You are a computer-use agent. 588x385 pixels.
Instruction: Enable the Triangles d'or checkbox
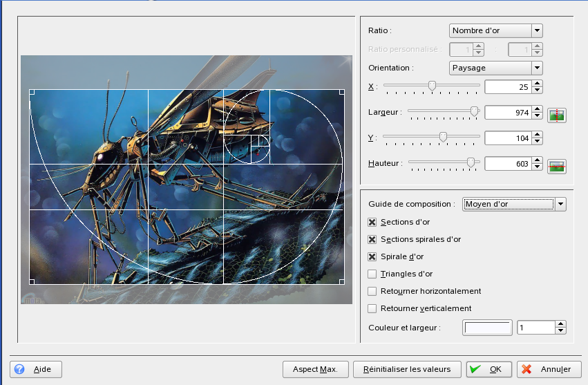tap(372, 274)
